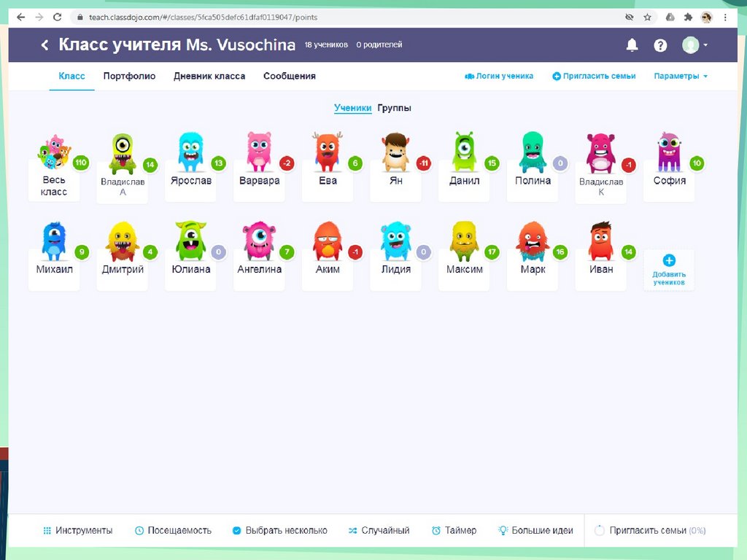Screen dimensions: 747x560
Task: Open the Дневник класса tab
Action: [x=209, y=76]
